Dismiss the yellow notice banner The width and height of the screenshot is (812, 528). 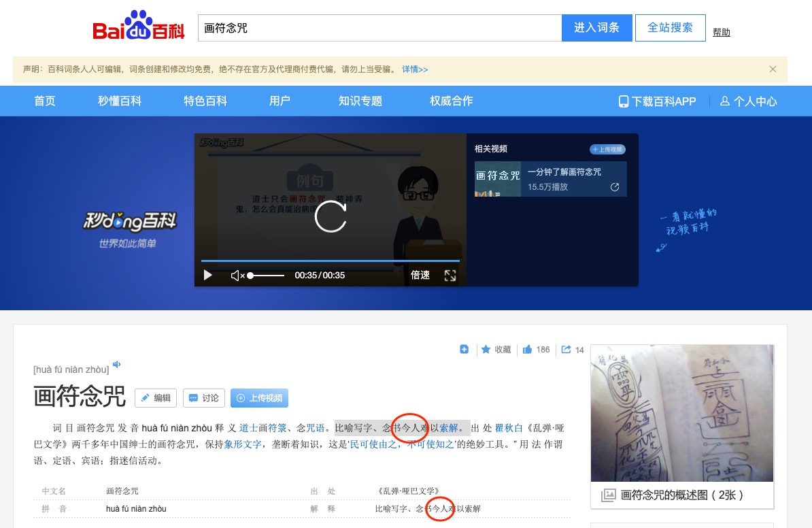click(773, 69)
